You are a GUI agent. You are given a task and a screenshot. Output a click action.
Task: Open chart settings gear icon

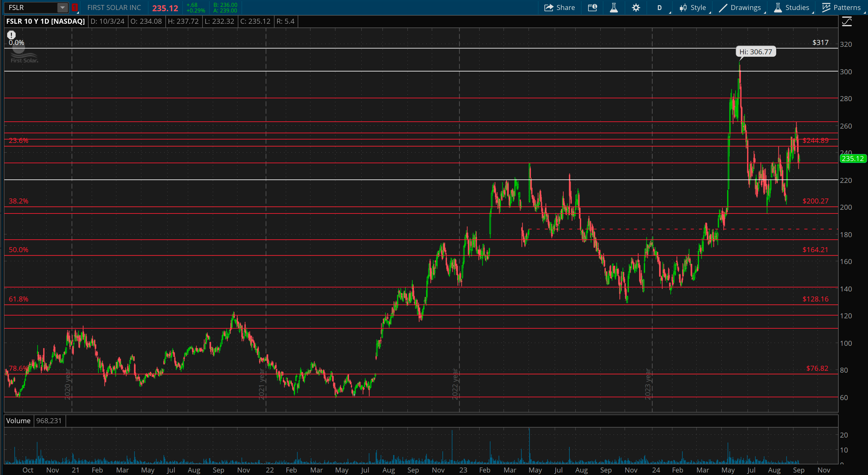[x=636, y=7]
